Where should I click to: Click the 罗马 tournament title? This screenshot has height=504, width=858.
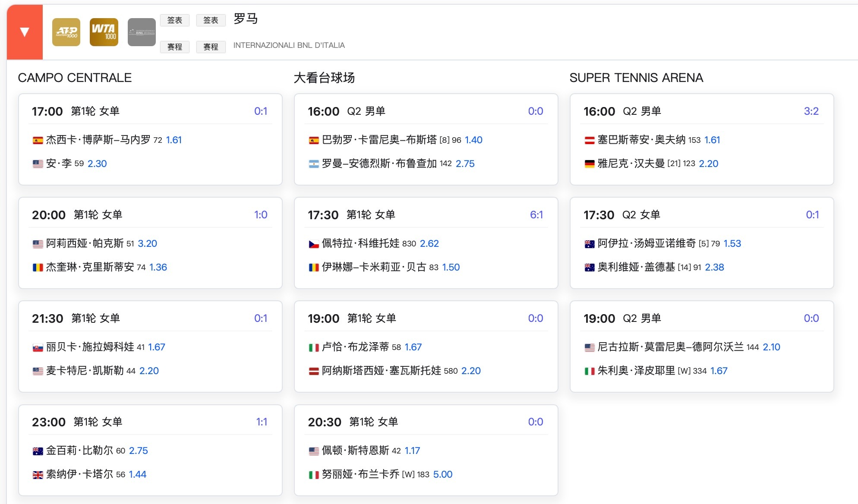[246, 19]
